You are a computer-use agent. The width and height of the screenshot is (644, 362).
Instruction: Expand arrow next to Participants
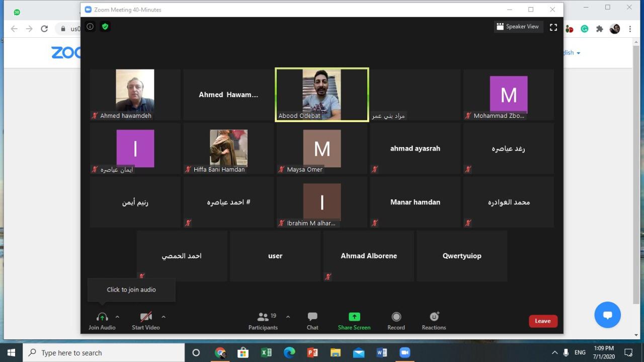click(288, 317)
